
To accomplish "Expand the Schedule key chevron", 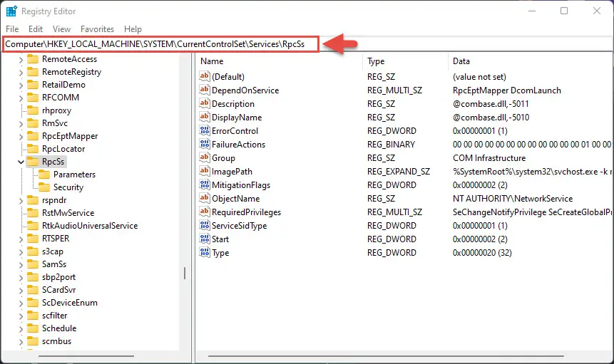I will click(21, 329).
